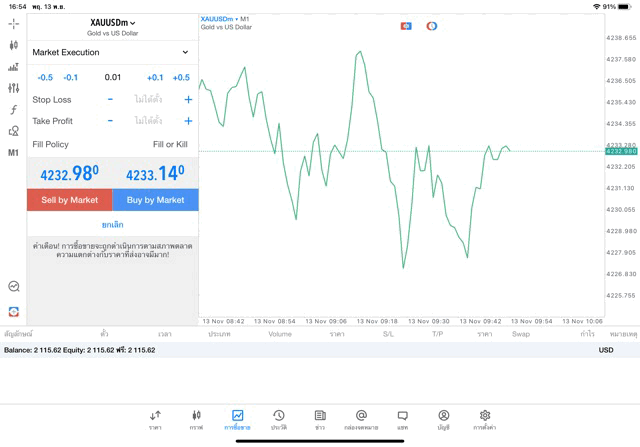
Task: Open the Quotes tab in bottom bar
Action: tap(155, 419)
